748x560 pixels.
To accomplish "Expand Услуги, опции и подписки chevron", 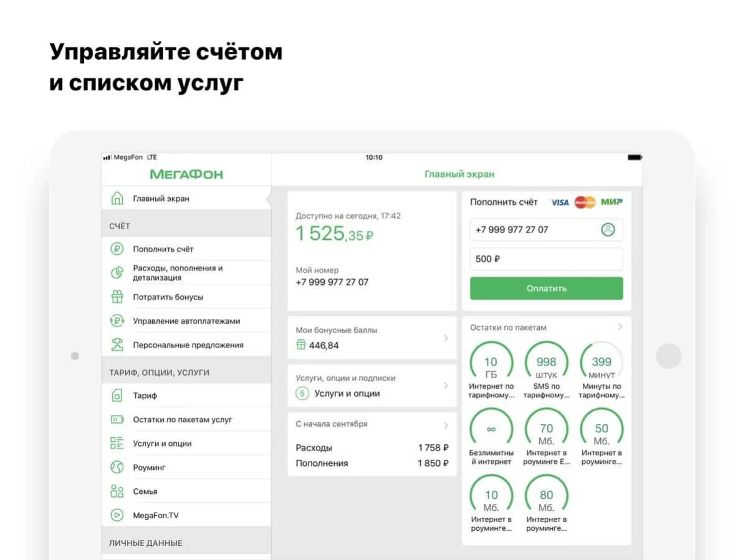I will pos(446,386).
